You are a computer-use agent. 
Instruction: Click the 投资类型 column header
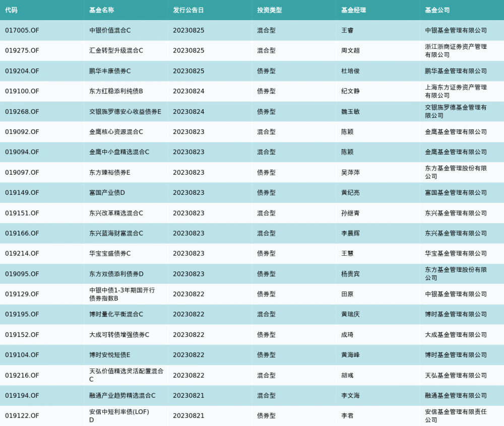pos(269,10)
